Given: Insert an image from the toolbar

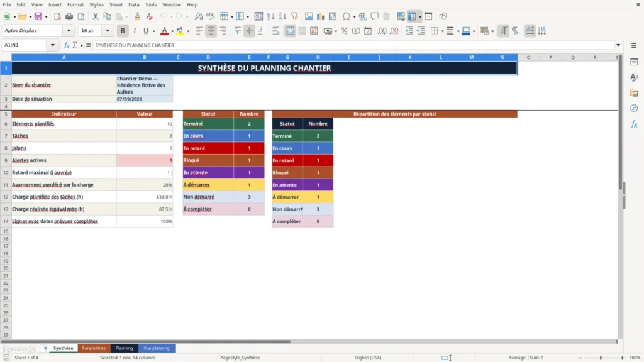Looking at the screenshot, I should point(309,16).
